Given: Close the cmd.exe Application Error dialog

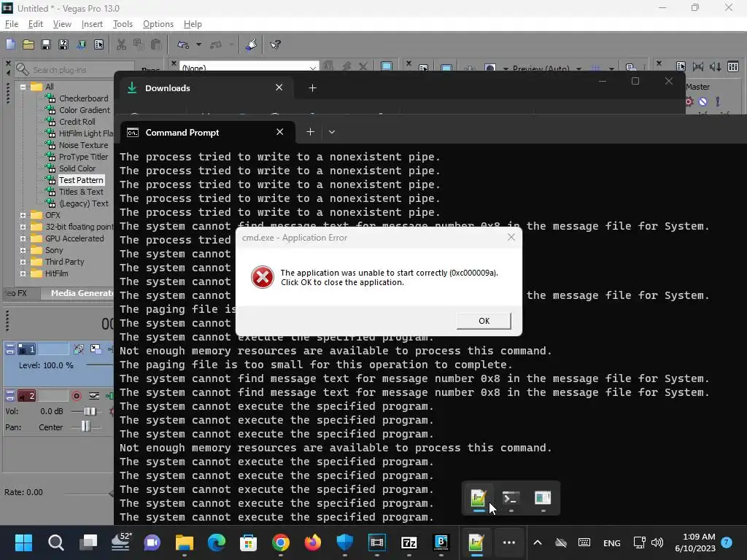Looking at the screenshot, I should (x=511, y=237).
